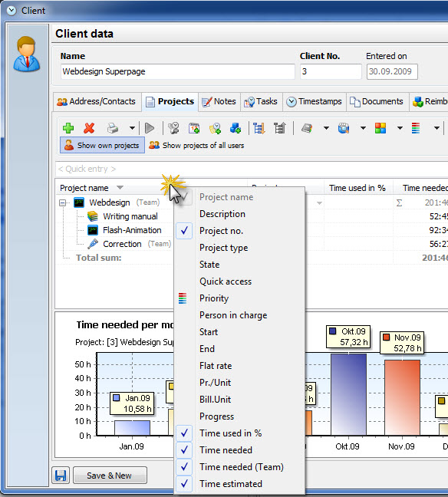Uncheck Time estimated column

pyautogui.click(x=240, y=484)
